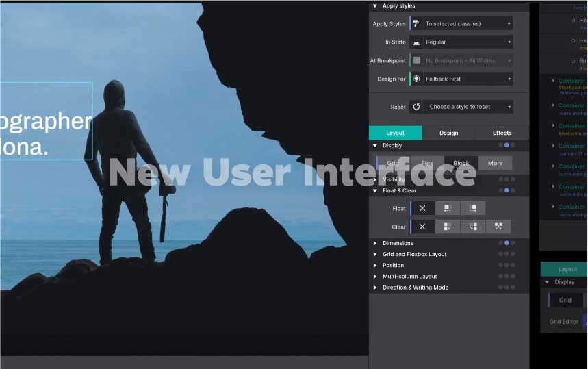Select the outlined heading text ending in 'ographer'
The width and height of the screenshot is (588, 369).
[x=46, y=121]
